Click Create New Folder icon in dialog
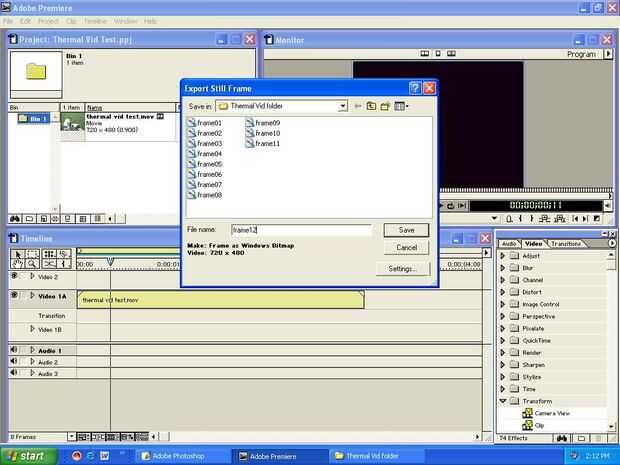The width and height of the screenshot is (620, 465). click(385, 106)
